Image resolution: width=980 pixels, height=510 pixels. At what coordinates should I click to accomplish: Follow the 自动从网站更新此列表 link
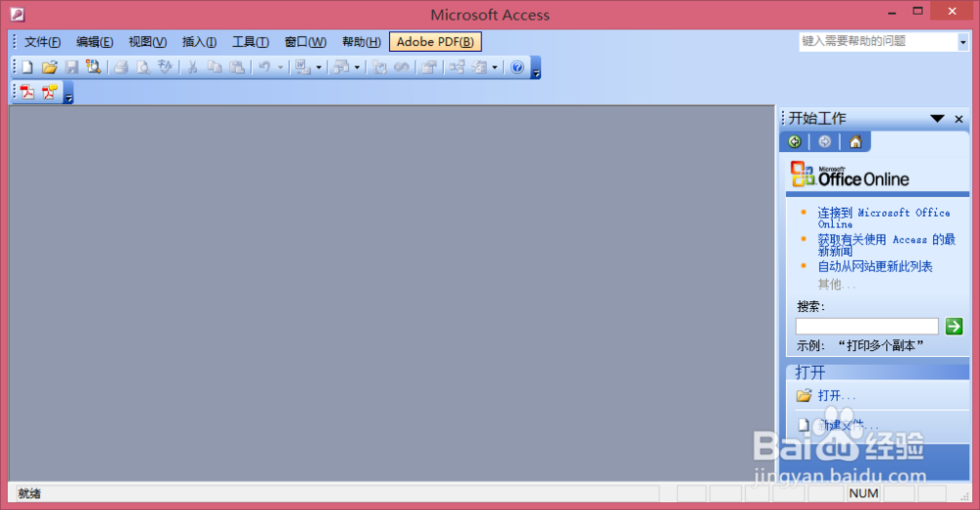coord(875,267)
